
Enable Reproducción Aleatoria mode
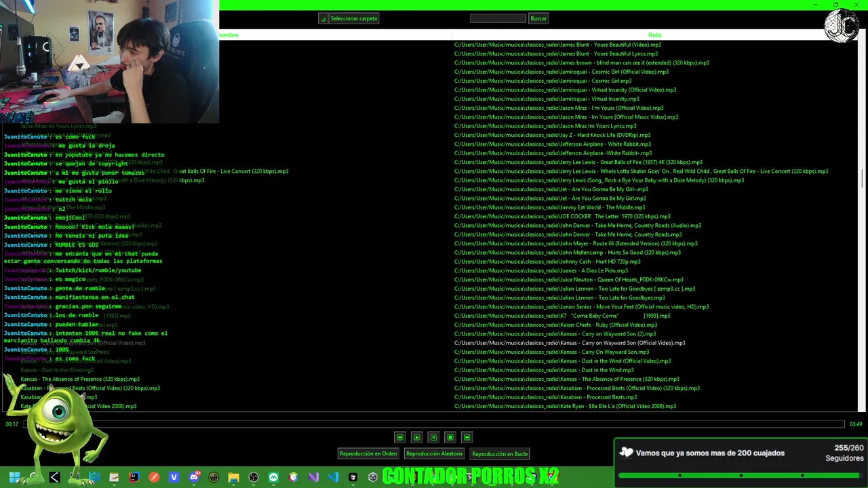pos(434,453)
